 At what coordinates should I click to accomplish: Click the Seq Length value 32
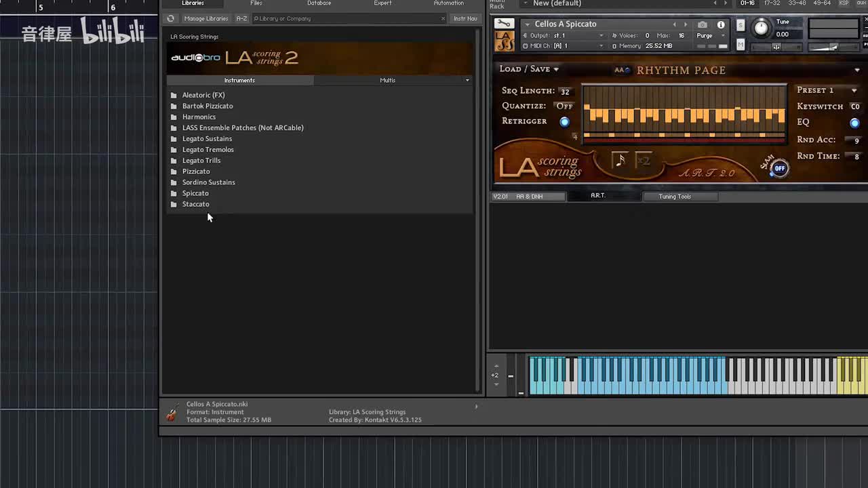[x=565, y=91]
